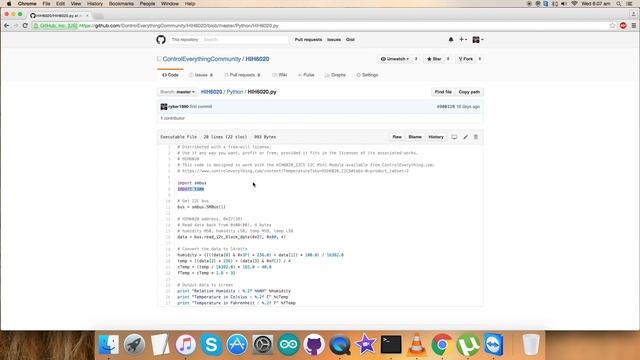Open the HIH6020 repository title link
The image size is (640, 360).
coord(257,59)
